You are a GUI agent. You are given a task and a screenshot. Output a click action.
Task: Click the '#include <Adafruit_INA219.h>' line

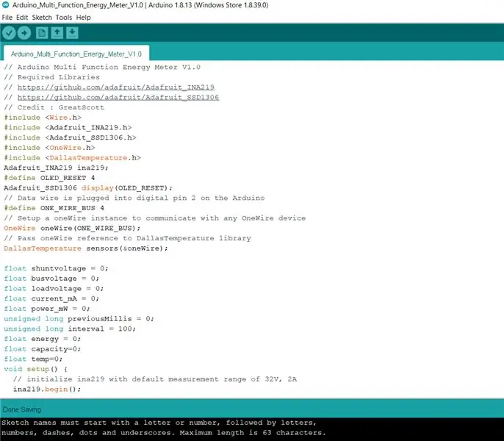click(x=68, y=127)
